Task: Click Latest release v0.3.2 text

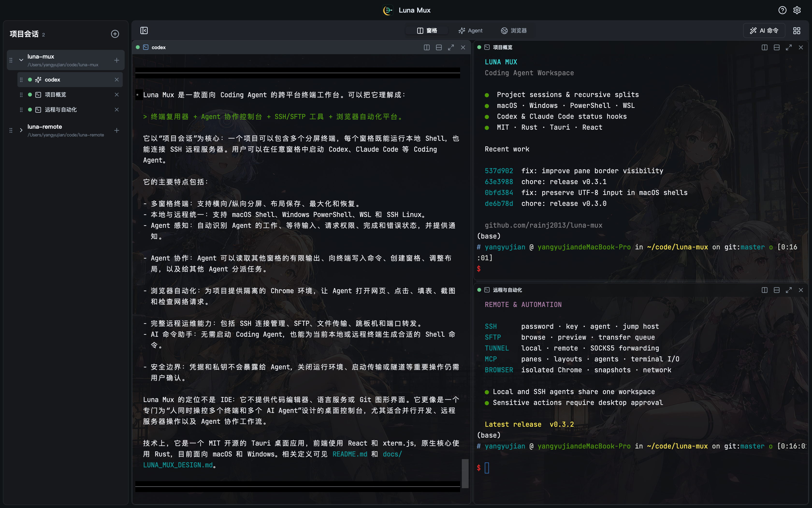Action: pyautogui.click(x=529, y=424)
